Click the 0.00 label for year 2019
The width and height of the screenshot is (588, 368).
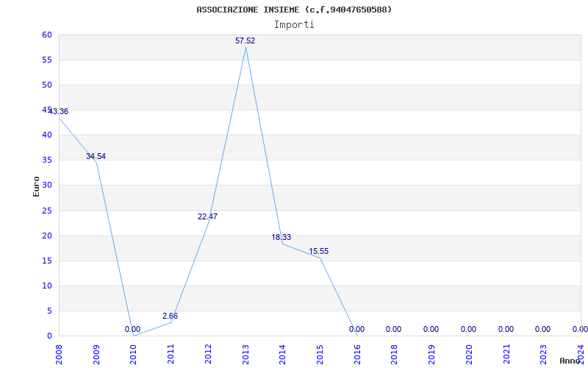431,329
